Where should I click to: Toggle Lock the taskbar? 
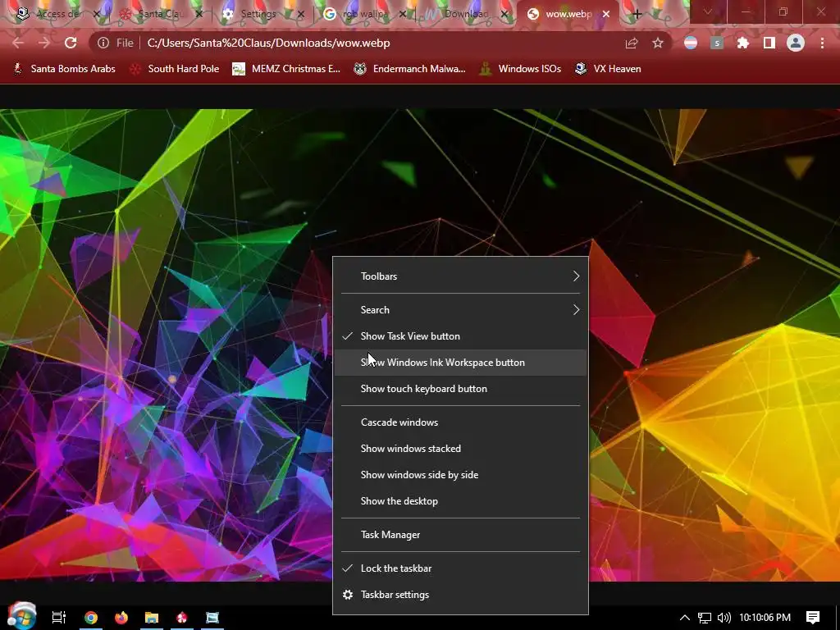pos(461,568)
